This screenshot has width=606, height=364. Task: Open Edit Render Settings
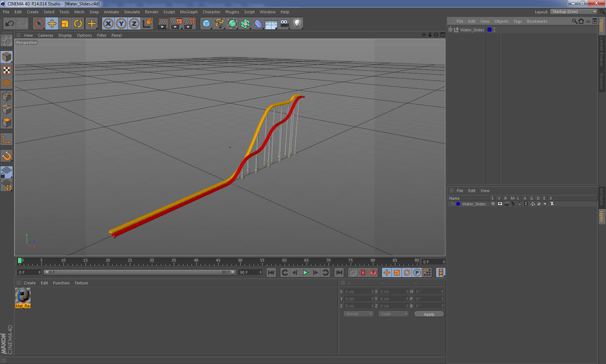pyautogui.click(x=189, y=24)
